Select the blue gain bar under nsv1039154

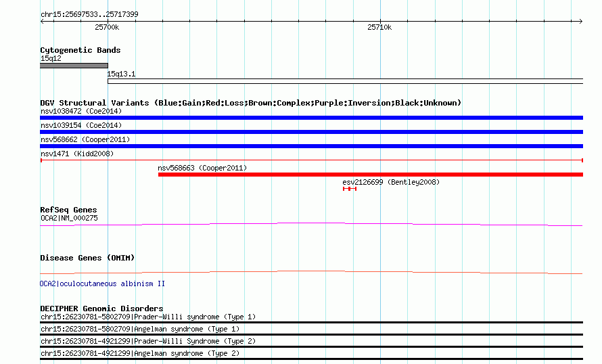(312, 132)
